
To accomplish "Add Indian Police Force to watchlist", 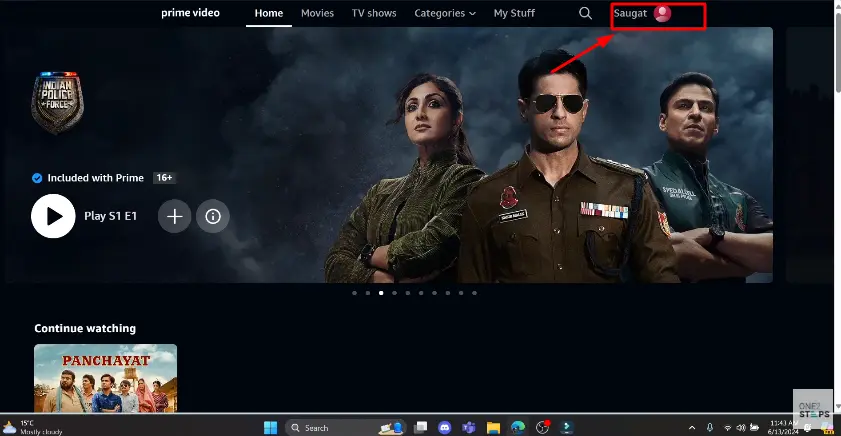I will point(174,216).
